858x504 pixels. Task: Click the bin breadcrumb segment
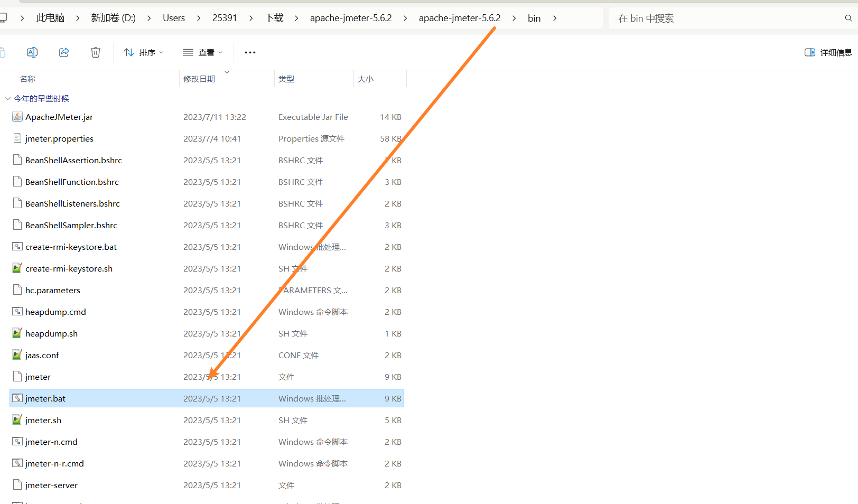pyautogui.click(x=534, y=18)
